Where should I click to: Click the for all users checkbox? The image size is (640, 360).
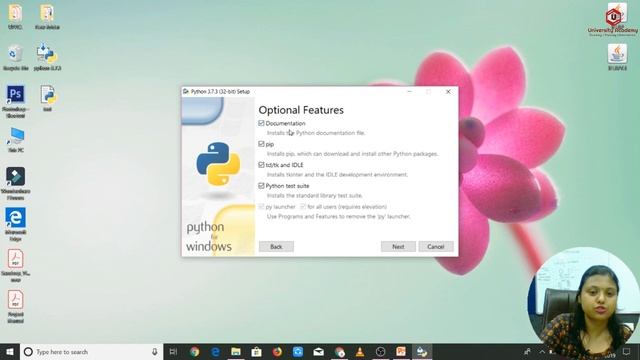[x=303, y=207]
